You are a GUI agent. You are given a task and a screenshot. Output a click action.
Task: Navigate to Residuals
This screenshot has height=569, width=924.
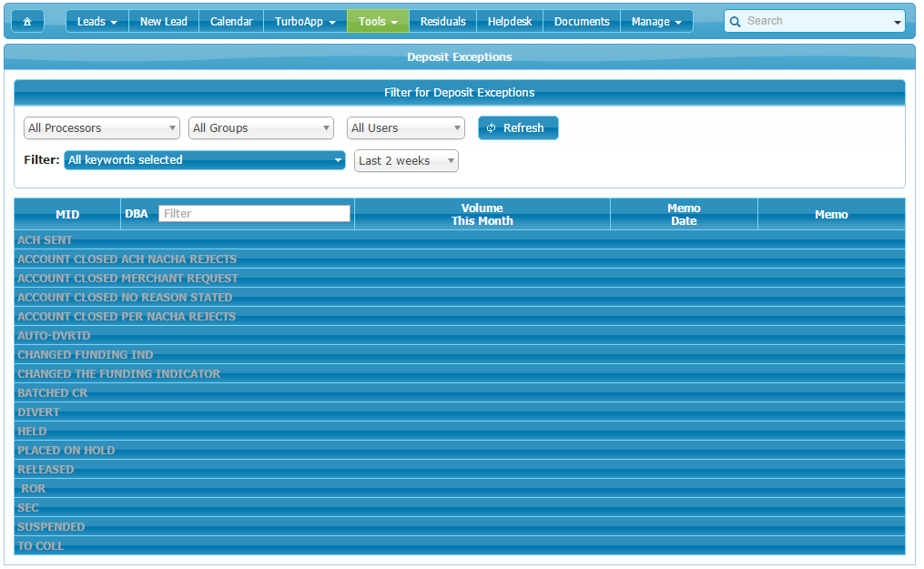(x=442, y=22)
